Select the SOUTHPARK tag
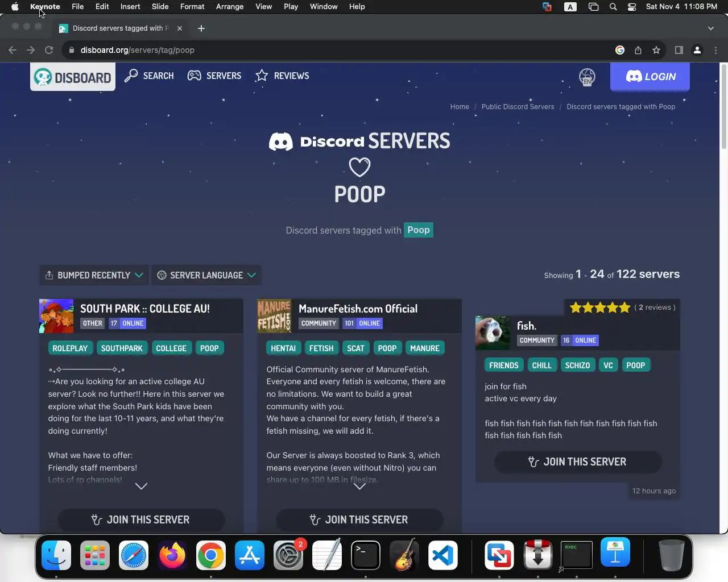 tap(122, 348)
